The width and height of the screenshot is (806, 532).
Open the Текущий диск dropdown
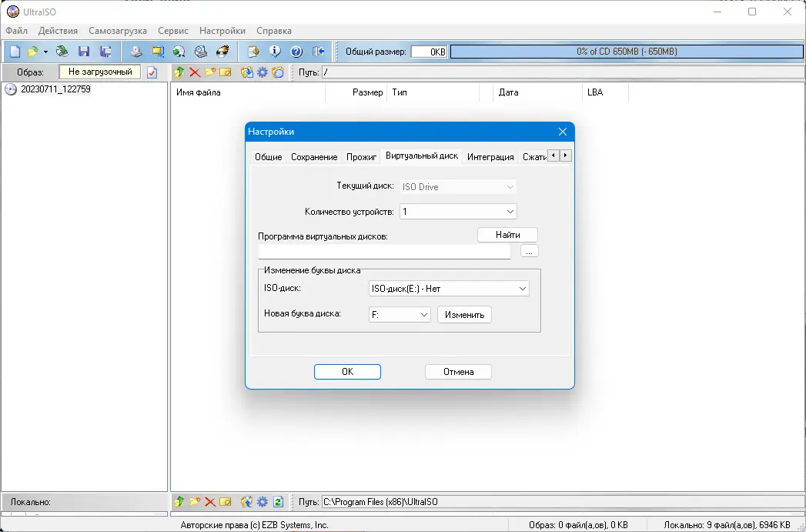click(x=458, y=187)
